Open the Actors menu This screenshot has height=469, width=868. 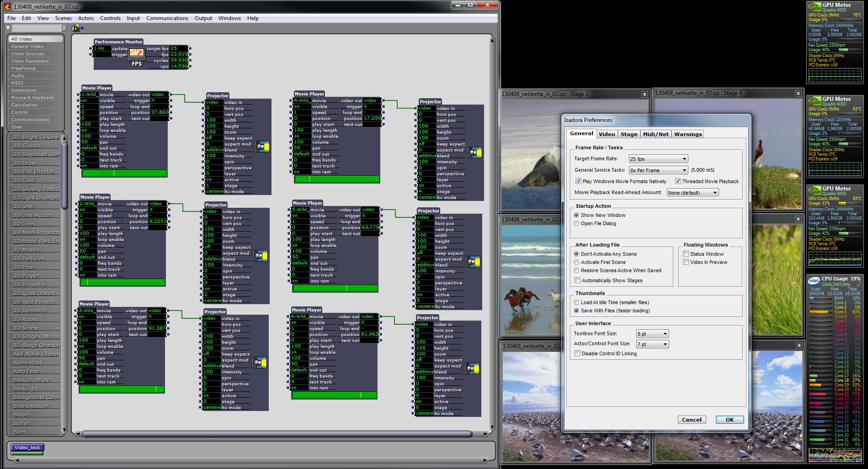point(86,18)
